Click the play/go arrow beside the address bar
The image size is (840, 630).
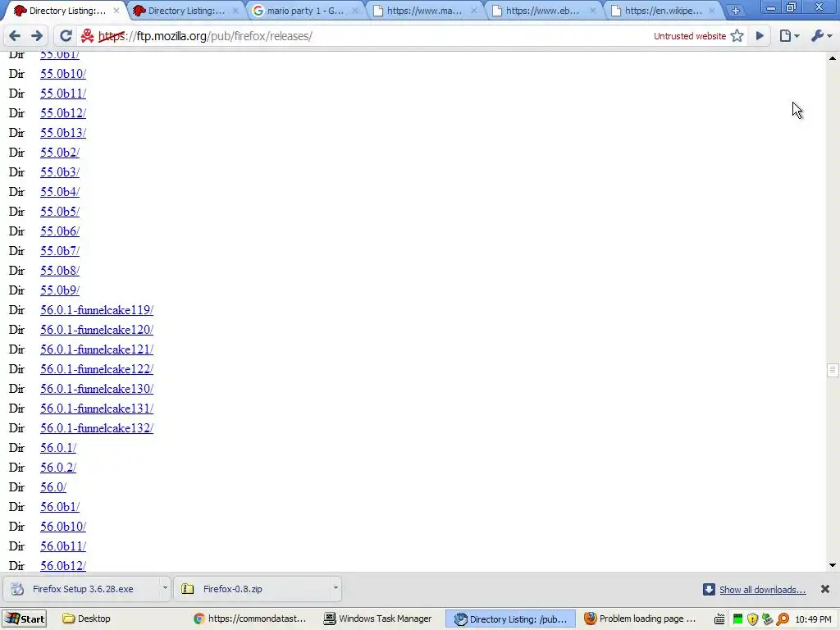(x=760, y=36)
